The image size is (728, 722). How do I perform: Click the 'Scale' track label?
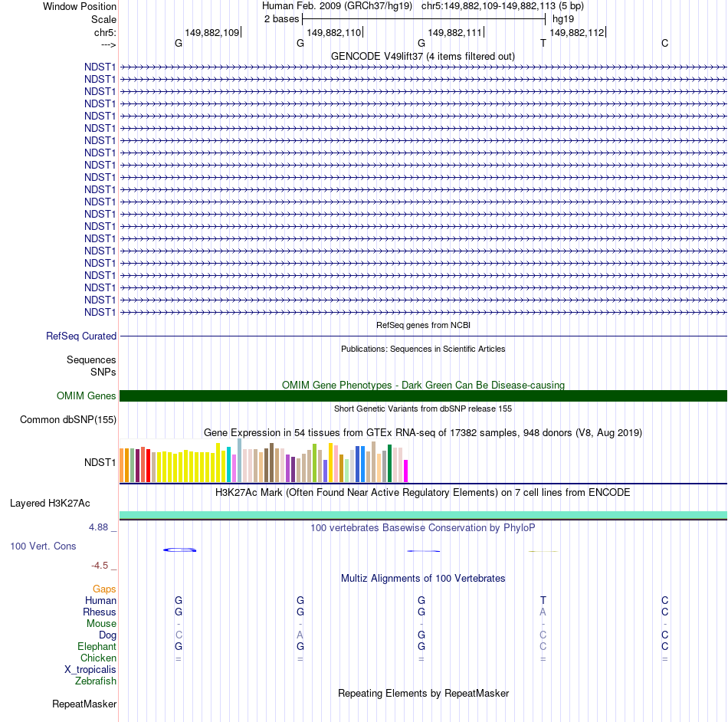(103, 19)
